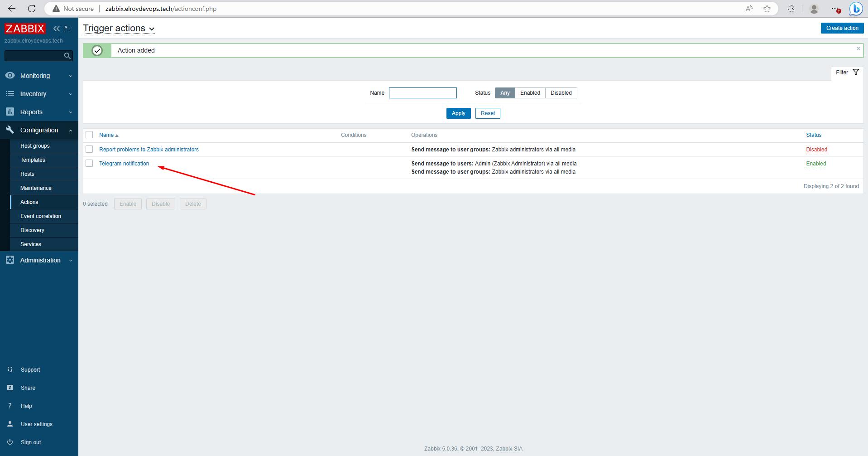This screenshot has width=868, height=456.
Task: Click the User settings person icon
Action: point(10,424)
